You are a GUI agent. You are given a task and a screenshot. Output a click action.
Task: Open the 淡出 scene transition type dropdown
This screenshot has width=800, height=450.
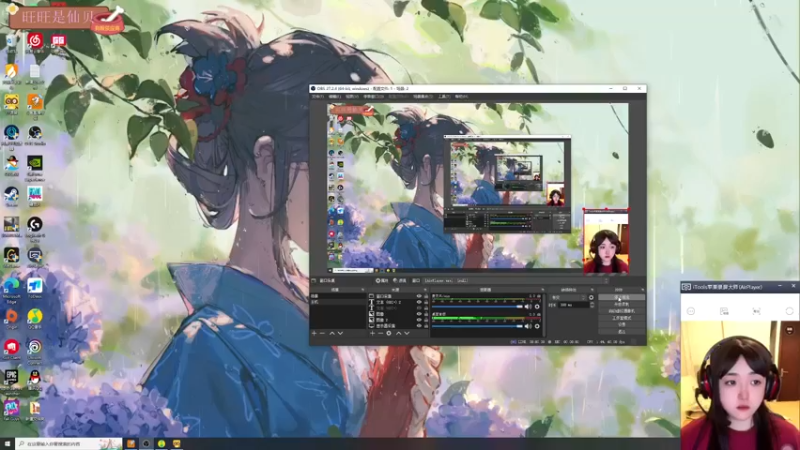[568, 297]
